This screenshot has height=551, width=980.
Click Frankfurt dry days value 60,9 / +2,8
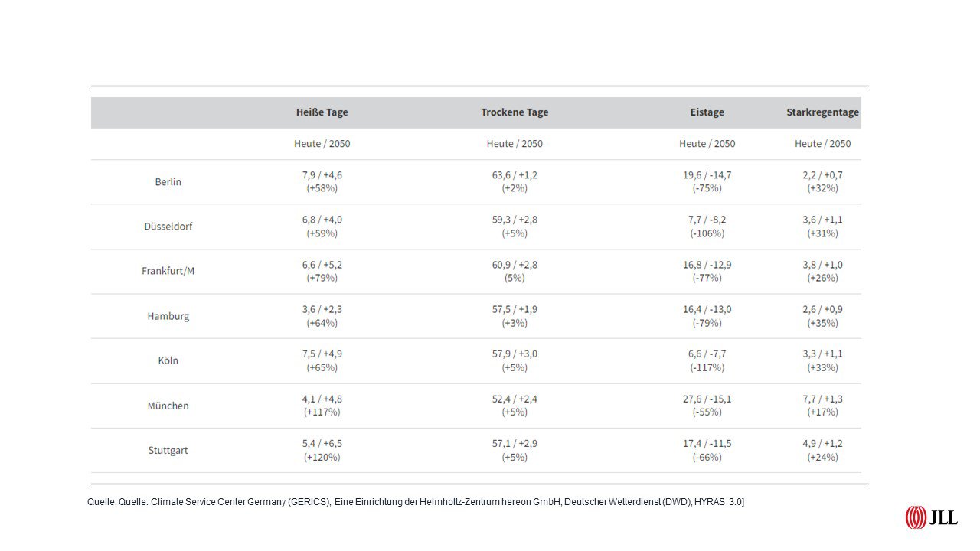pos(514,264)
